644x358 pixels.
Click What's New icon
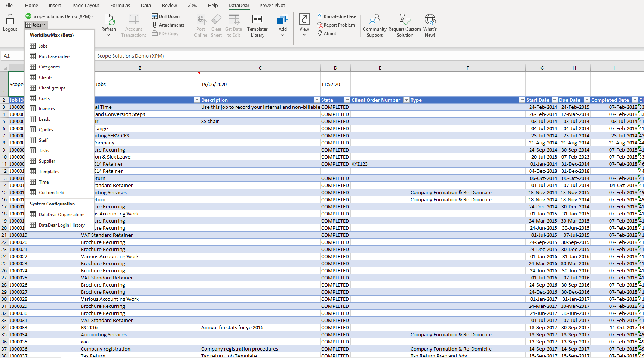click(430, 19)
